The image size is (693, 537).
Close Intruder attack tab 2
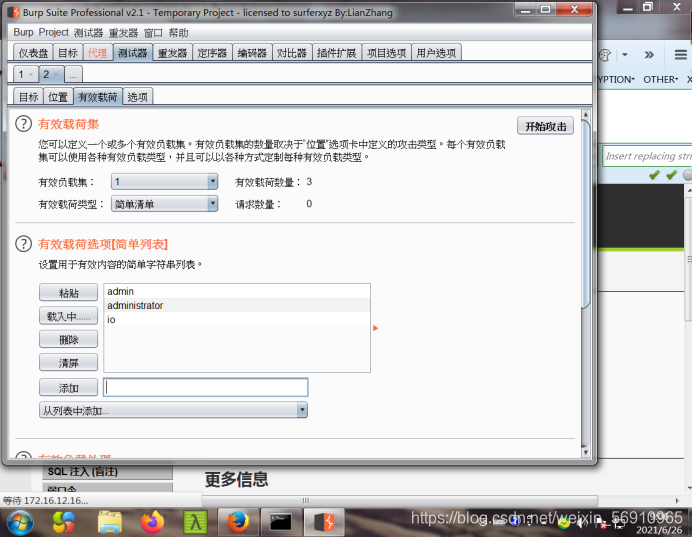tap(56, 75)
